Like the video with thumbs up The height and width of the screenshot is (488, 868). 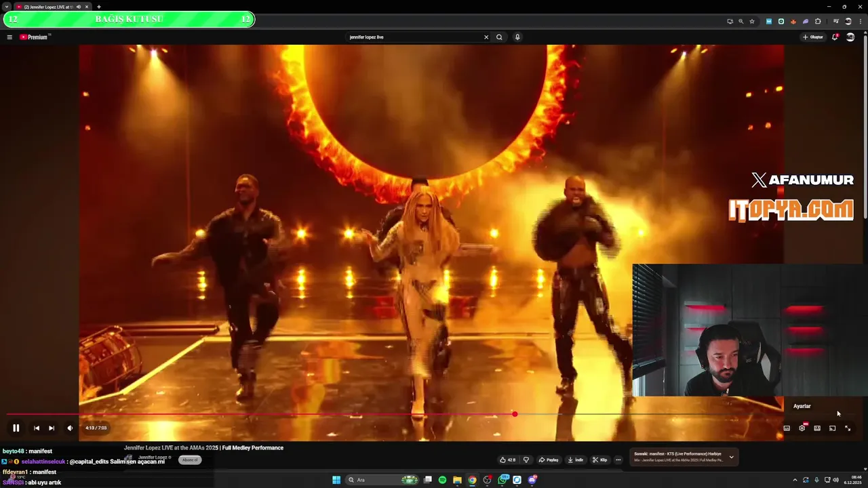point(507,460)
